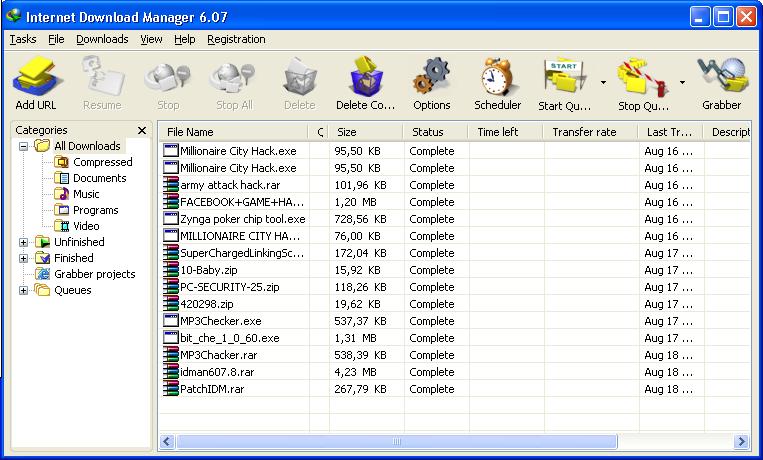
Task: Click the Add URL toolbar icon
Action: [36, 76]
